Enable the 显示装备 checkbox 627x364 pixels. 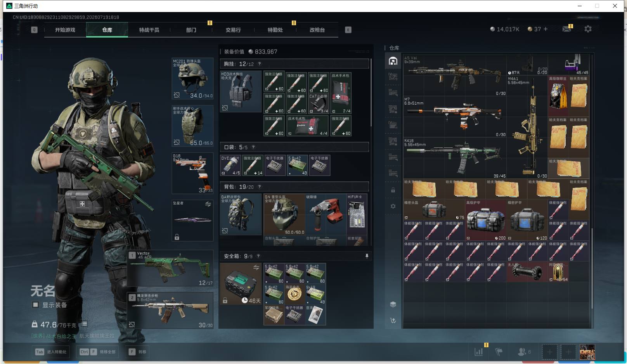(x=36, y=305)
